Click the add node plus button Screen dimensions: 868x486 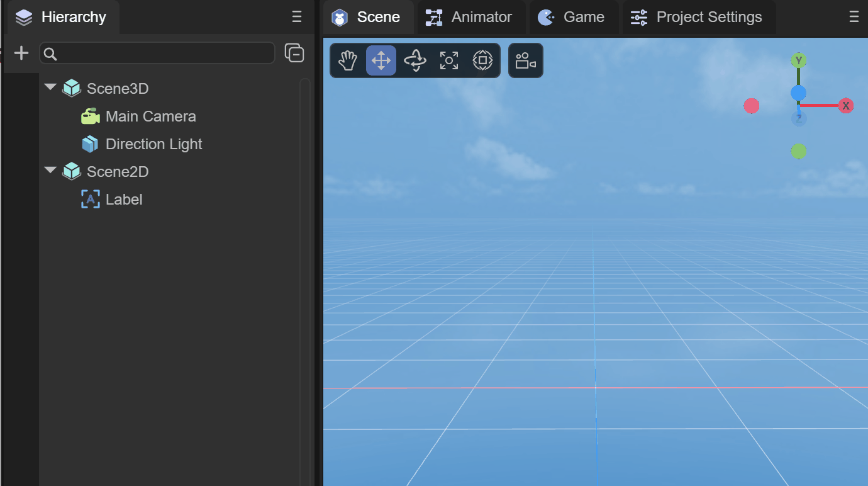(21, 54)
